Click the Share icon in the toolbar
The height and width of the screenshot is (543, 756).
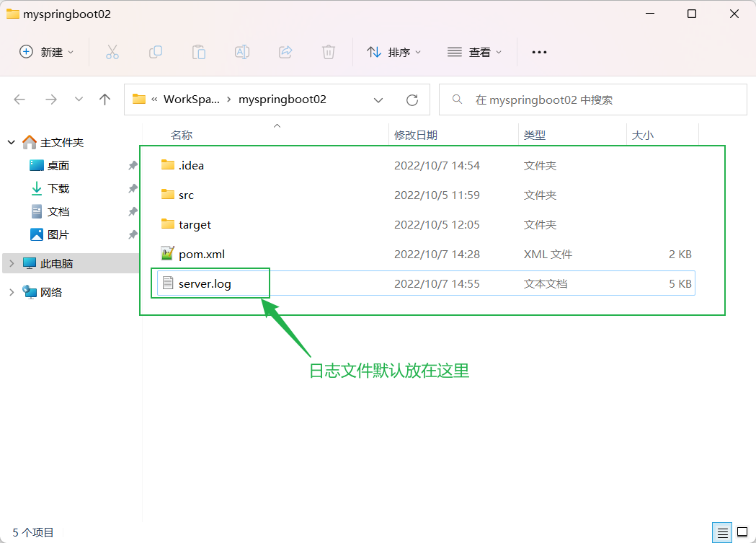(285, 51)
